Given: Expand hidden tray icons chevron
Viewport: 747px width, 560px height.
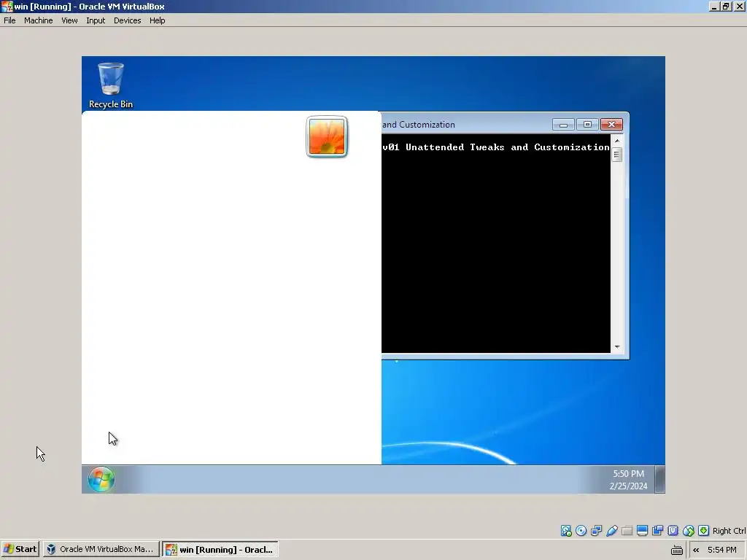Looking at the screenshot, I should click(696, 550).
